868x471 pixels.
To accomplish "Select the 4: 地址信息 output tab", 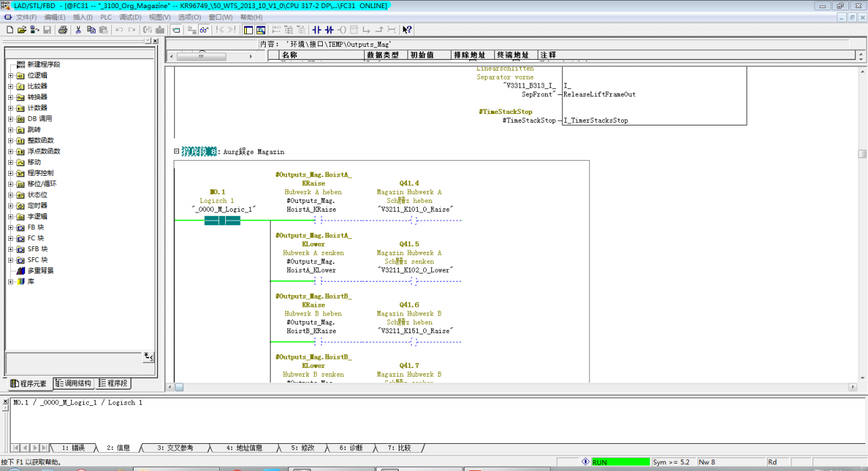I will [x=244, y=448].
